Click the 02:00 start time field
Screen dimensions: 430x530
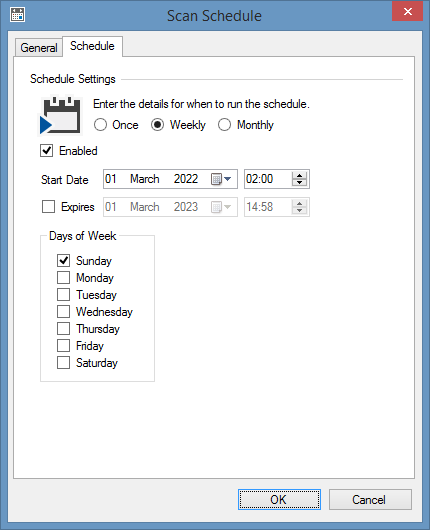267,179
